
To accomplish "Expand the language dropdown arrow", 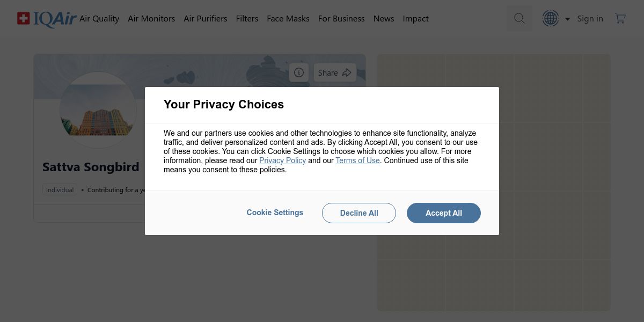I will [567, 19].
